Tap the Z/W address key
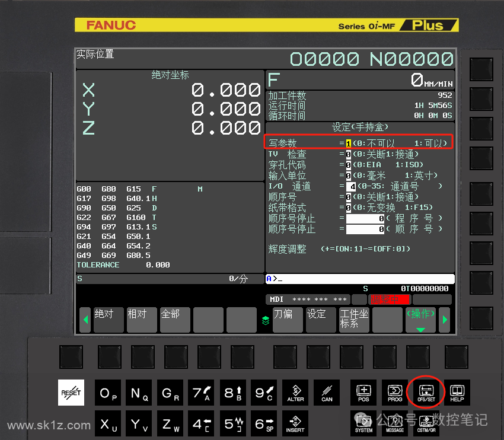Screen dimensions: 504x440 [x=170, y=423]
